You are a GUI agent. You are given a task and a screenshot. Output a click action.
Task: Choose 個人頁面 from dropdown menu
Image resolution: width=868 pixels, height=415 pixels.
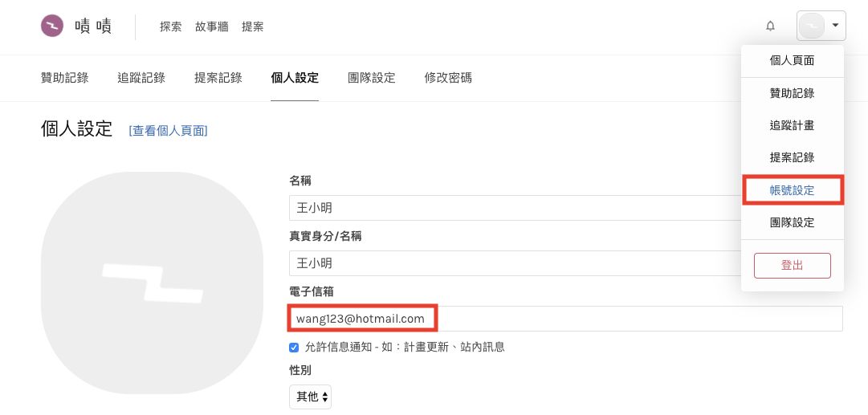793,61
